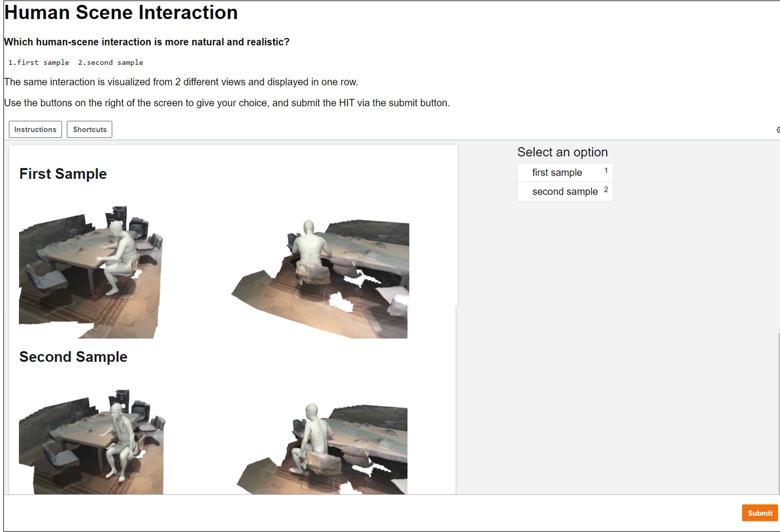This screenshot has width=780, height=532.
Task: Open the gear settings icon at right edge
Action: click(778, 130)
